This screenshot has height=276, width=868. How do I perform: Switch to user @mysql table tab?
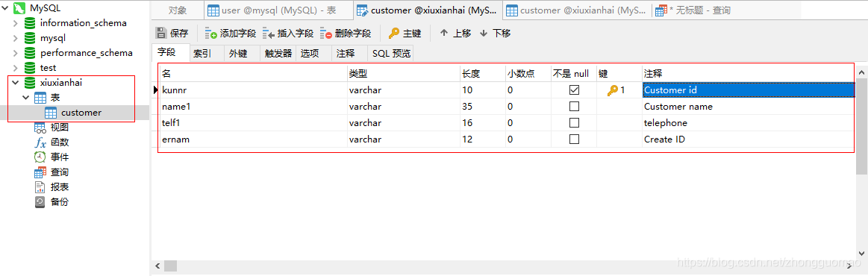278,10
